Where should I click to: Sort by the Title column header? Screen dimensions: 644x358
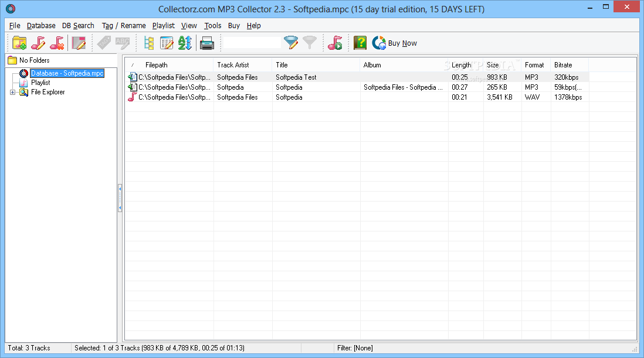(x=316, y=65)
